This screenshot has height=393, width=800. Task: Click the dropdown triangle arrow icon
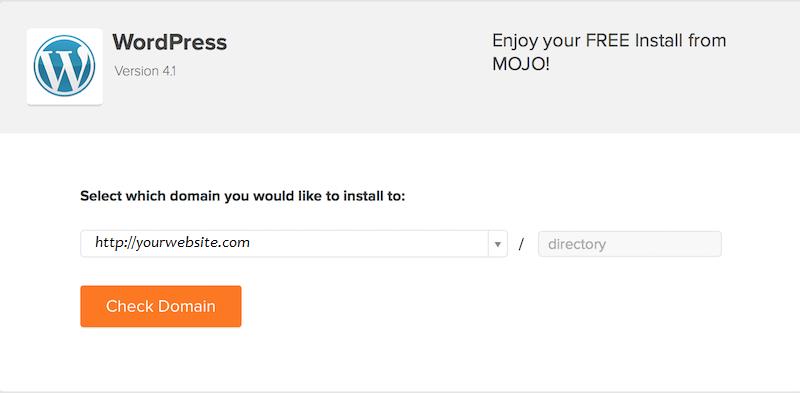click(497, 244)
